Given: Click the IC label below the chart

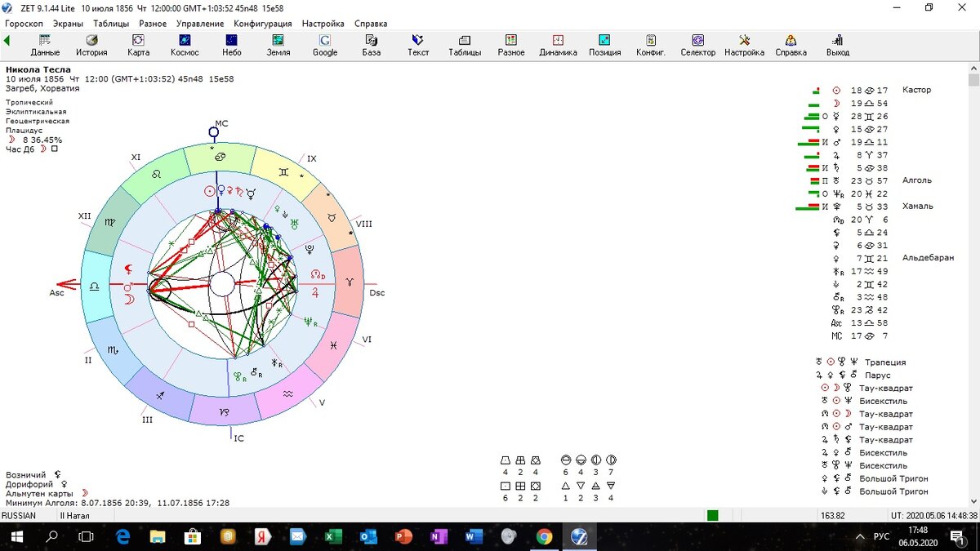Looking at the screenshot, I should (x=239, y=438).
